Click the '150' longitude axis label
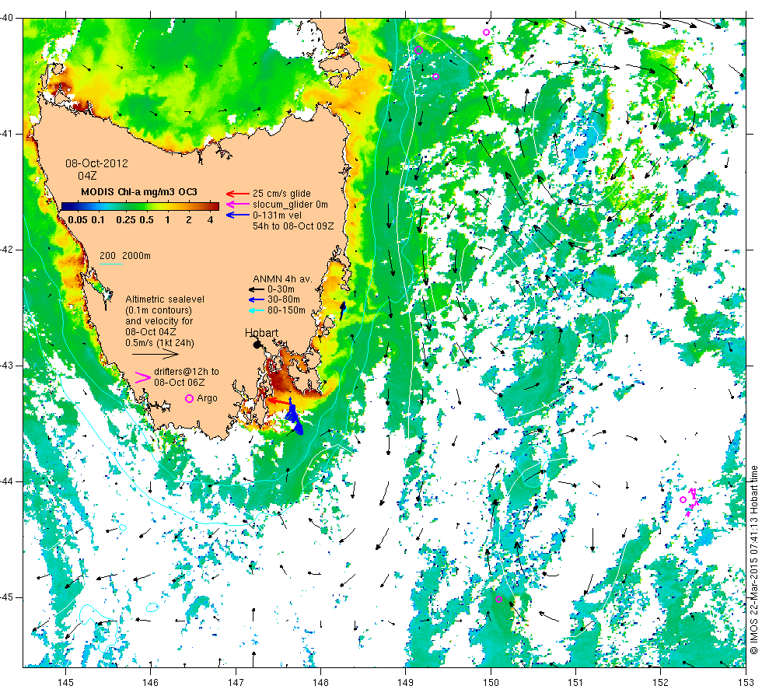Screen dimensions: 762x700 tap(491, 682)
